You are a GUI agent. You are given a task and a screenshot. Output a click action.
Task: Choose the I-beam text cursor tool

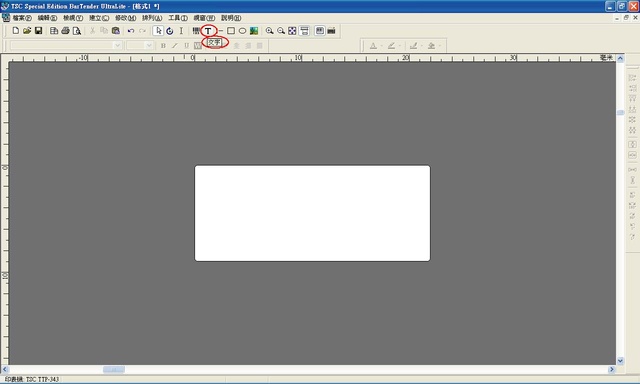pyautogui.click(x=181, y=31)
